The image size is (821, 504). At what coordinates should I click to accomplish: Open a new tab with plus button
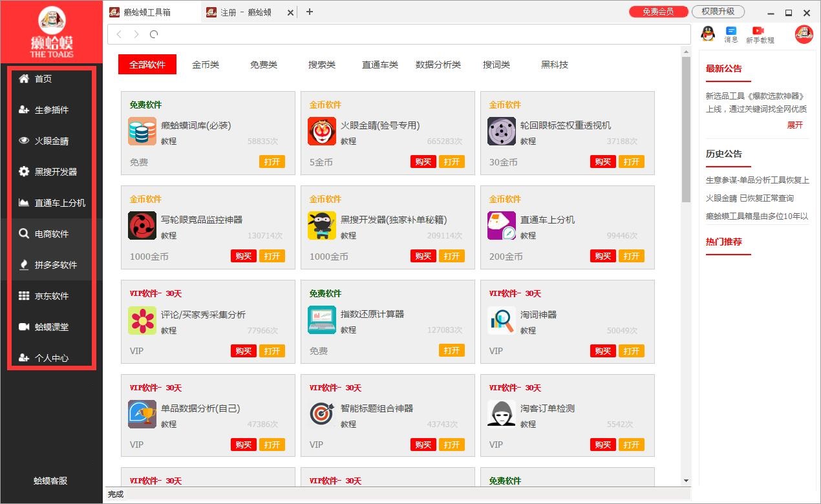pos(310,12)
